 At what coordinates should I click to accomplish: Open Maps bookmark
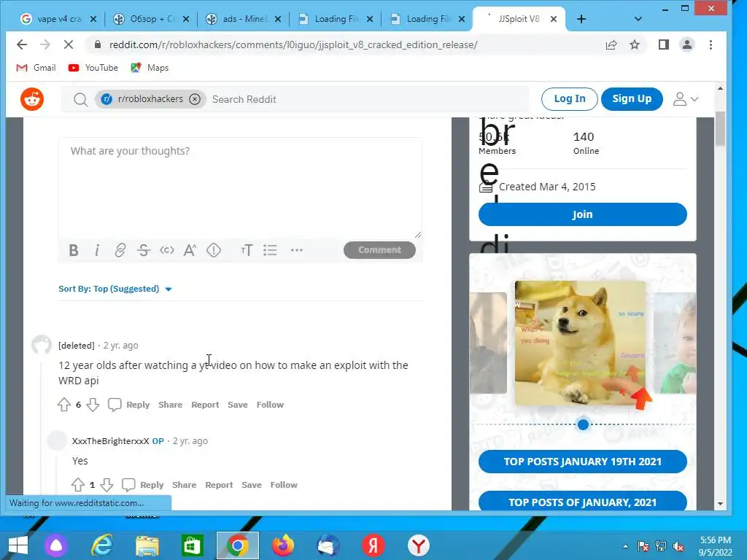click(x=150, y=68)
